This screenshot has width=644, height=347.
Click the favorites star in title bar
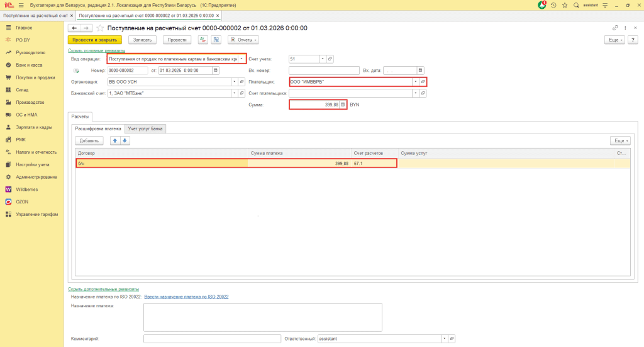564,5
